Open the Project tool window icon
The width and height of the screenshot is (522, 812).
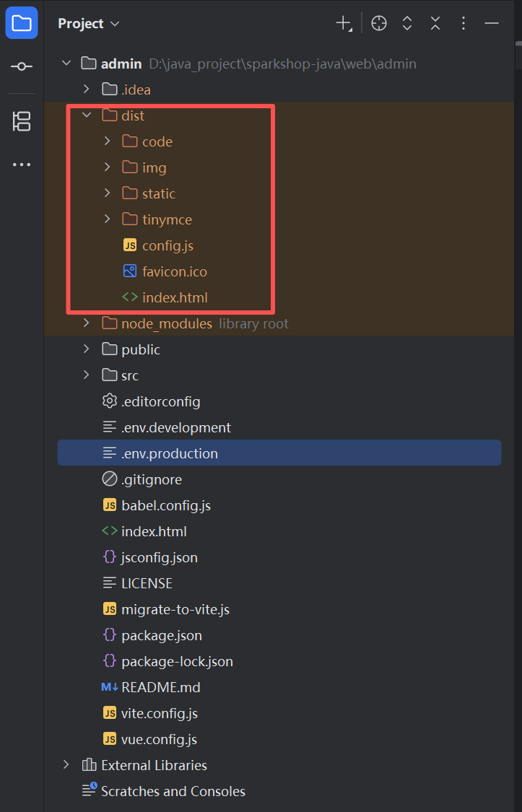pos(22,23)
